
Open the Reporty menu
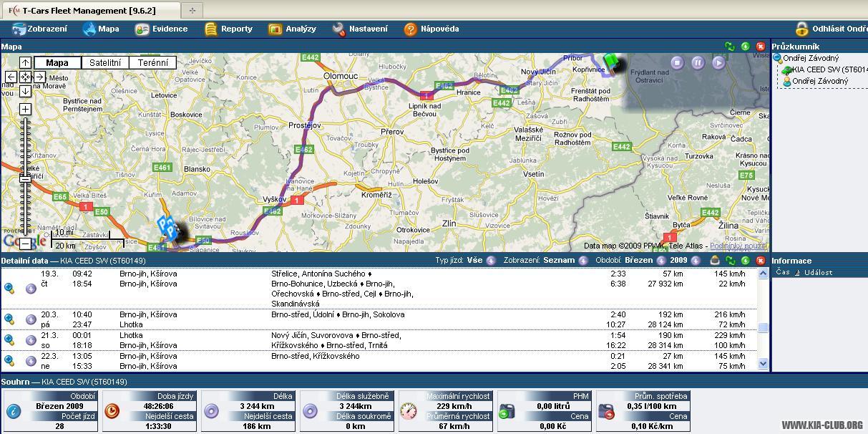click(228, 29)
